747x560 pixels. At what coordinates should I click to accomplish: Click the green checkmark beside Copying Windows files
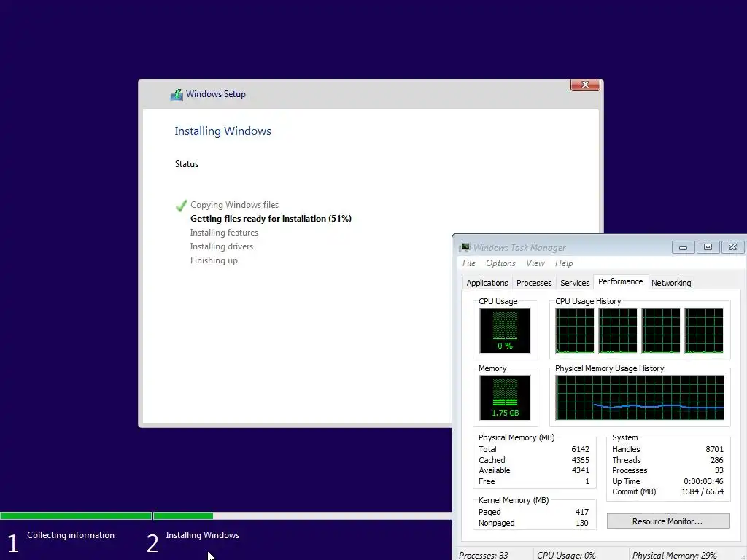181,206
